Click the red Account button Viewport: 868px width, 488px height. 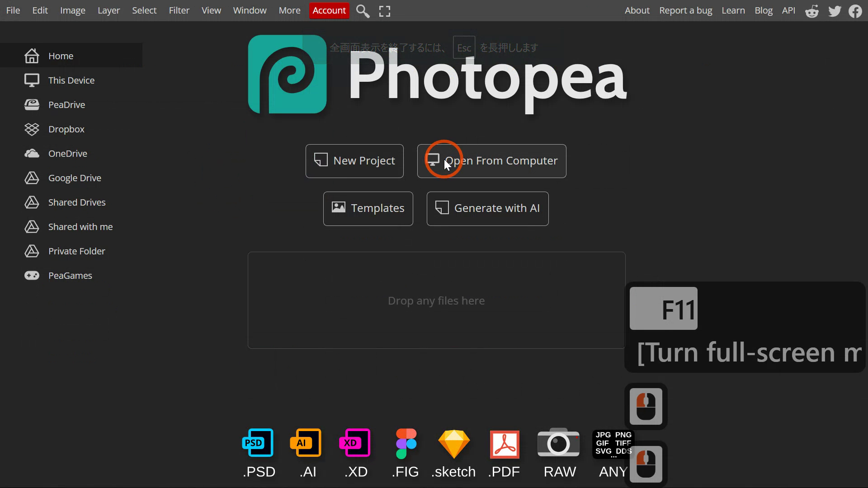pyautogui.click(x=329, y=10)
